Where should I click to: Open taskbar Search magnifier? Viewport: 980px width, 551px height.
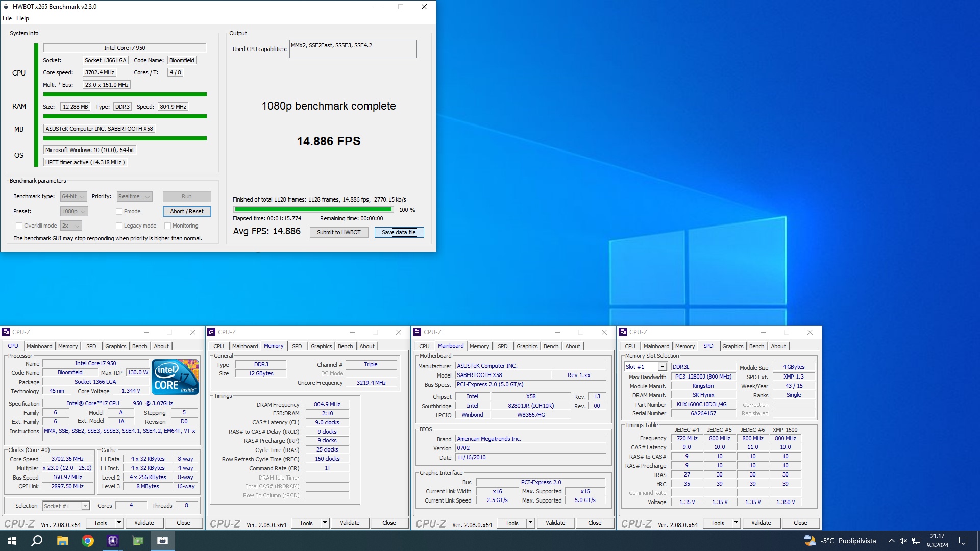[37, 541]
